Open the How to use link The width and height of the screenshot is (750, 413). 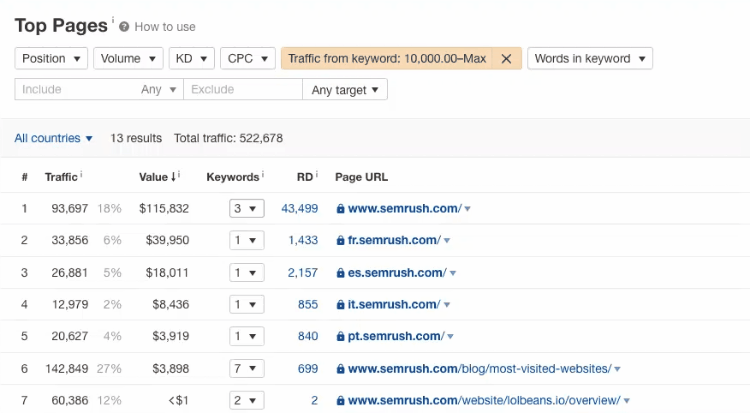(x=165, y=27)
